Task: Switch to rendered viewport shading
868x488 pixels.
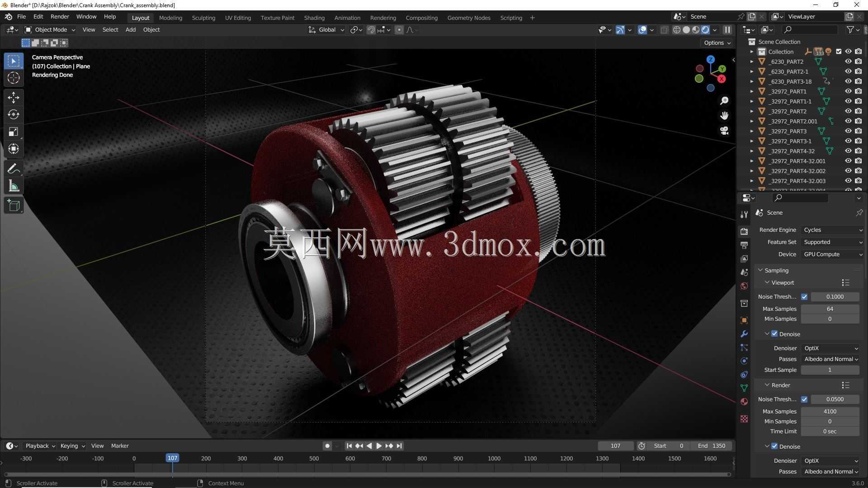Action: (705, 30)
